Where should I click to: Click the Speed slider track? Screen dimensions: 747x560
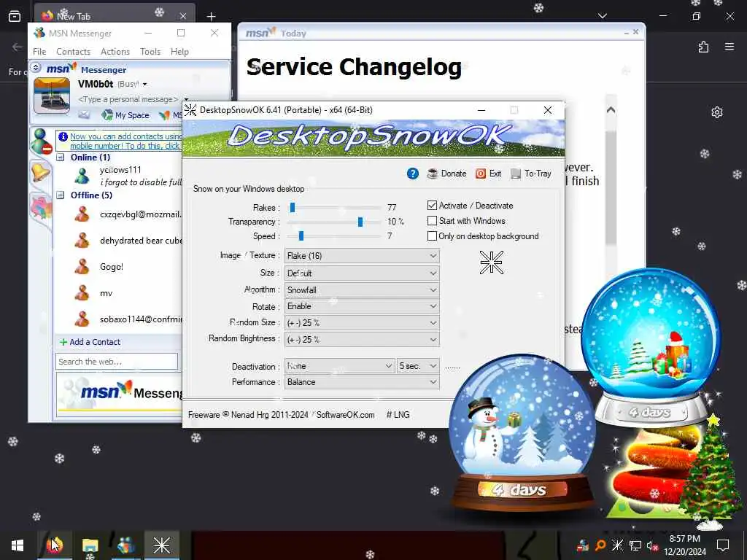[x=336, y=236]
